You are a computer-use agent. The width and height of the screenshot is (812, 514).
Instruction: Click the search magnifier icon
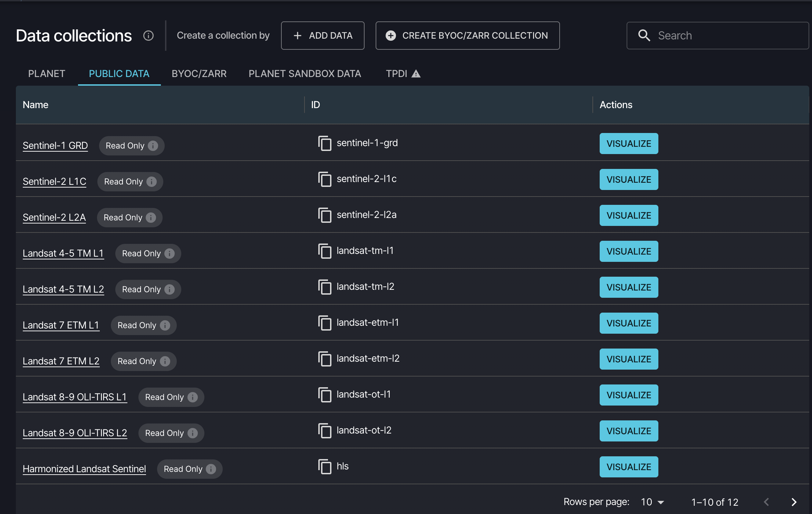pyautogui.click(x=644, y=36)
